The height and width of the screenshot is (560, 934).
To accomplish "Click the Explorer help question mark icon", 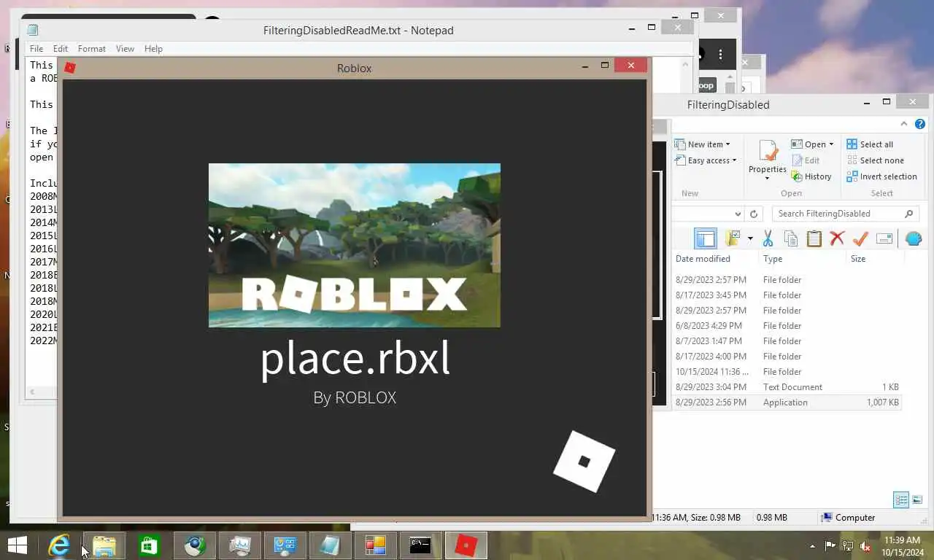I will click(920, 124).
